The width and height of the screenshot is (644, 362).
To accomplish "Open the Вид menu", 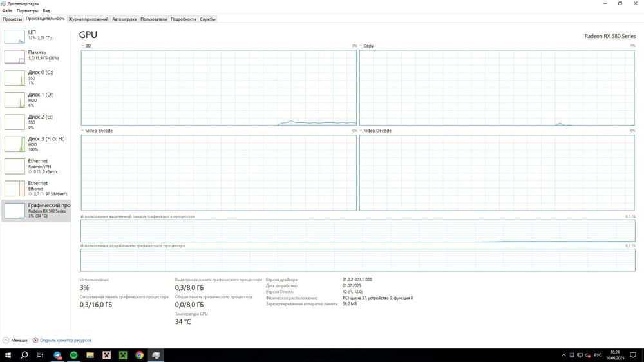I will click(46, 11).
